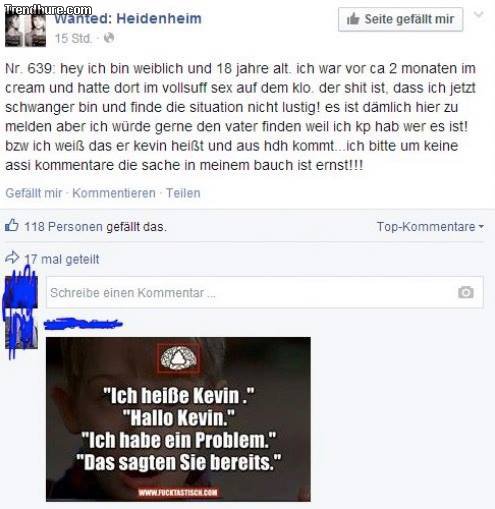Open the Wanted: Heidenheim page name link
Viewport: 495px width, 509px height.
pos(128,18)
